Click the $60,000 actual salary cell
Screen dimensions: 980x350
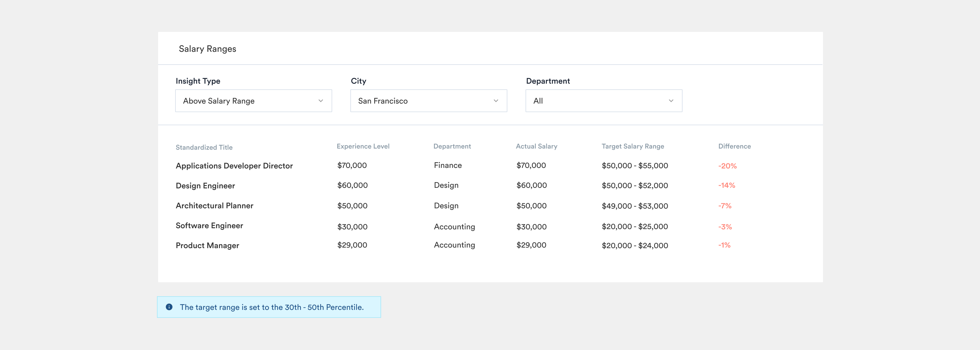point(532,186)
